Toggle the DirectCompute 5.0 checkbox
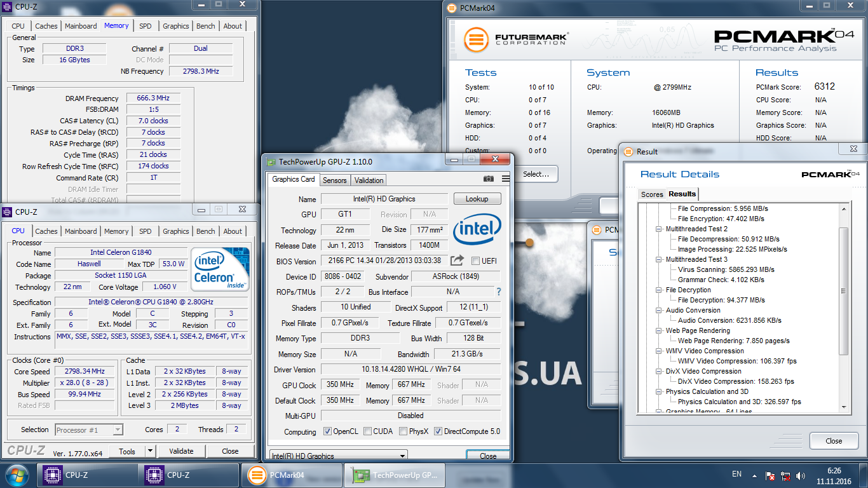868x488 pixels. click(438, 431)
